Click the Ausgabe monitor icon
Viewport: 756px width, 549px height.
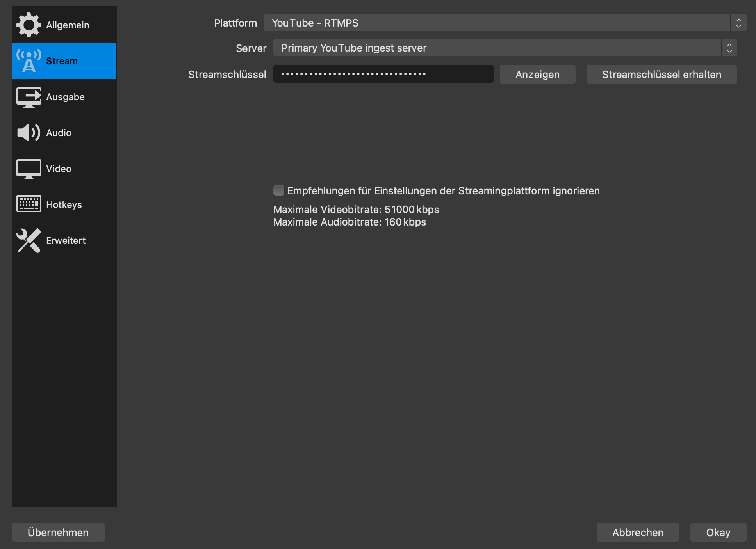coord(28,97)
